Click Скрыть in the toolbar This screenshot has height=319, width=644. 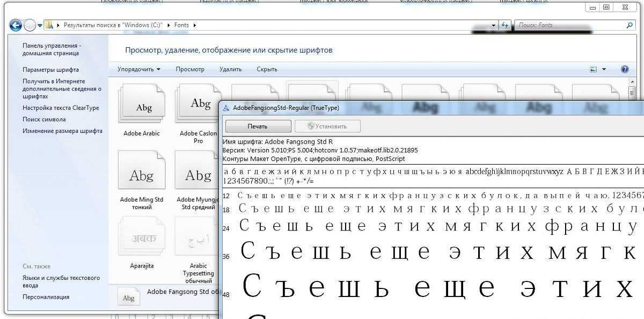(267, 69)
